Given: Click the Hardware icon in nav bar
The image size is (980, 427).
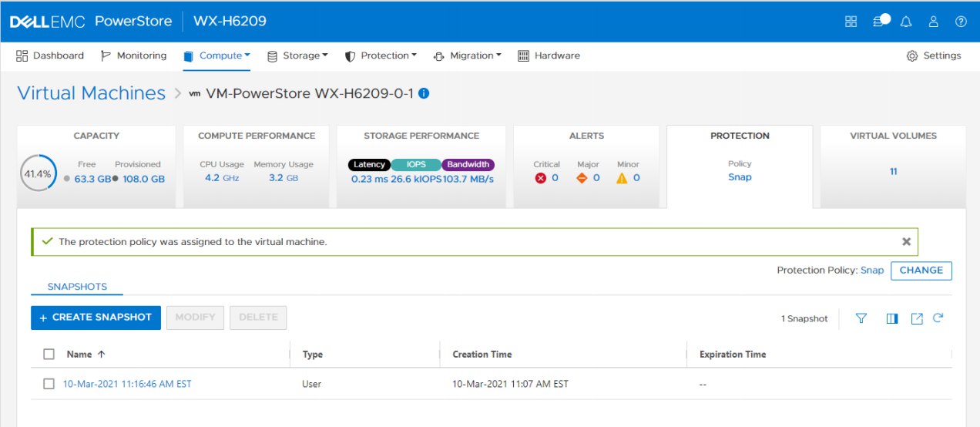Looking at the screenshot, I should tap(524, 55).
